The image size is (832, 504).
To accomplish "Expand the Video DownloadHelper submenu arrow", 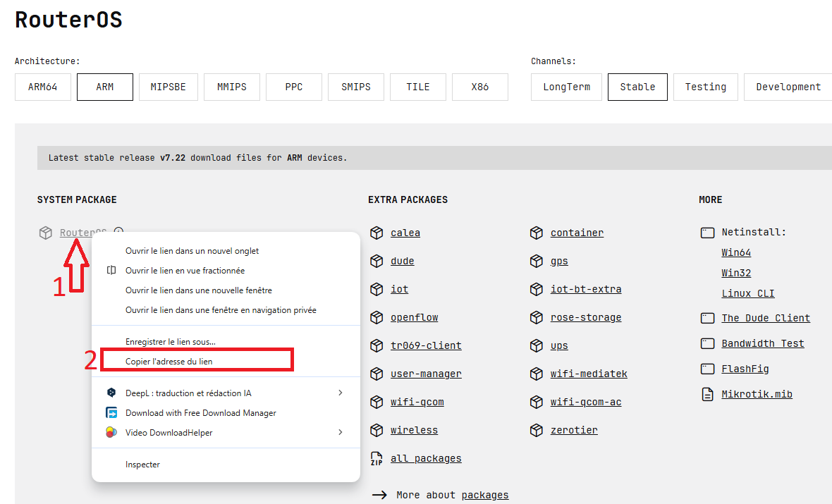I will pyautogui.click(x=341, y=433).
